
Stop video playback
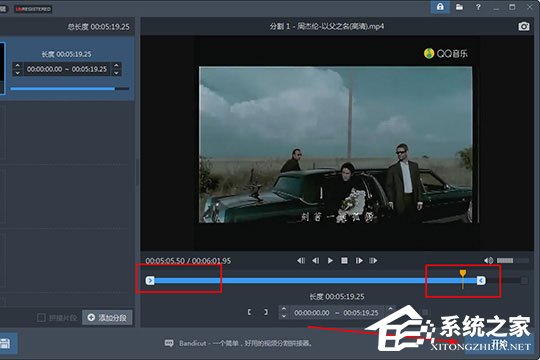point(344,260)
